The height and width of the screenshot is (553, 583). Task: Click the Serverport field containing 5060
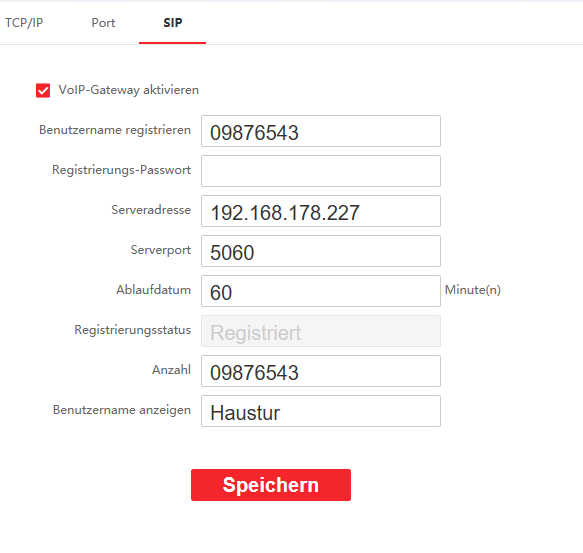[321, 251]
